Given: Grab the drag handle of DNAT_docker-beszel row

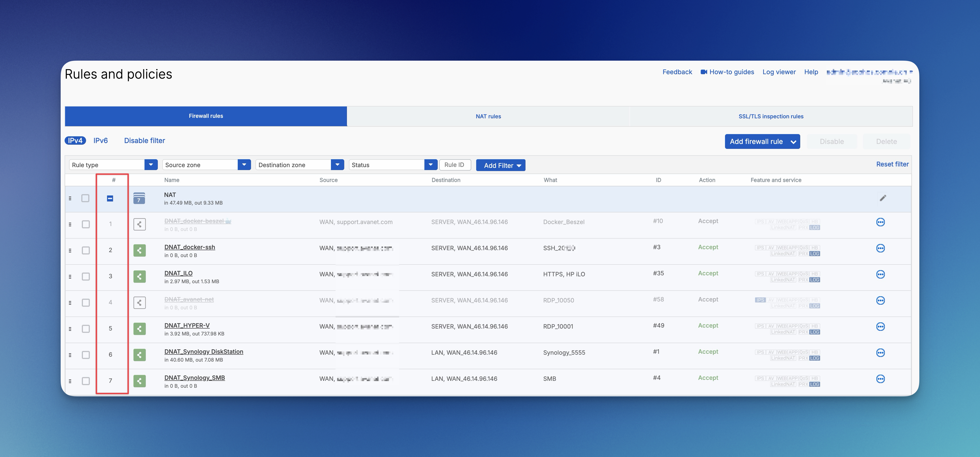Looking at the screenshot, I should (x=70, y=224).
